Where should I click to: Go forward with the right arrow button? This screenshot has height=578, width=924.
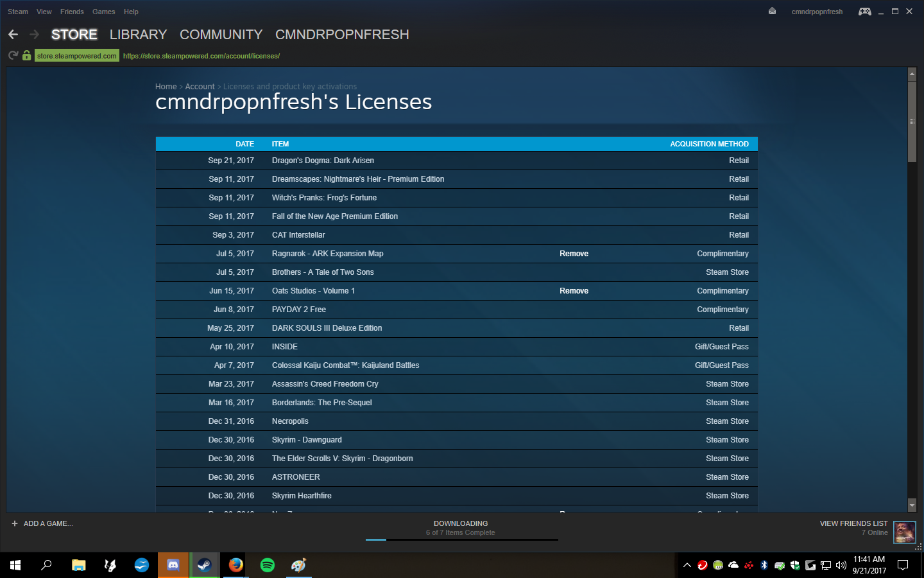[35, 35]
